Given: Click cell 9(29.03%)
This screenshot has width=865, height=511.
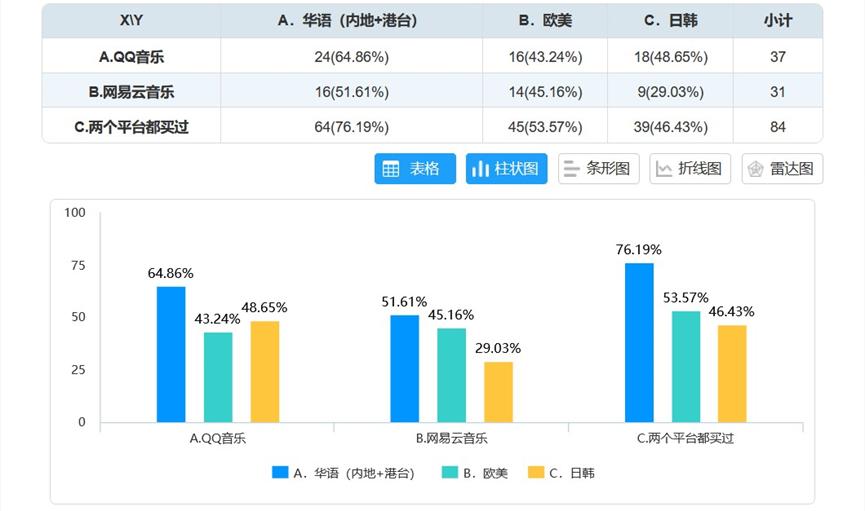Looking at the screenshot, I should (x=670, y=92).
